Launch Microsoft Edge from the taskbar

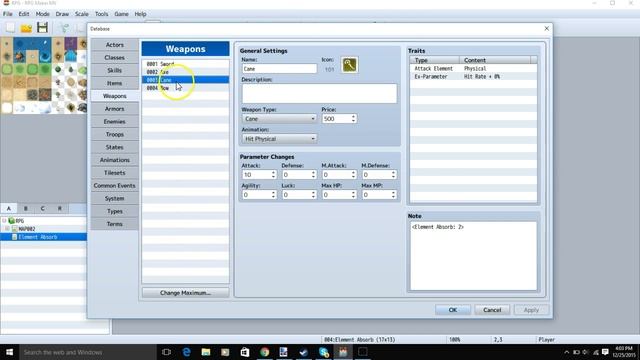pyautogui.click(x=186, y=352)
